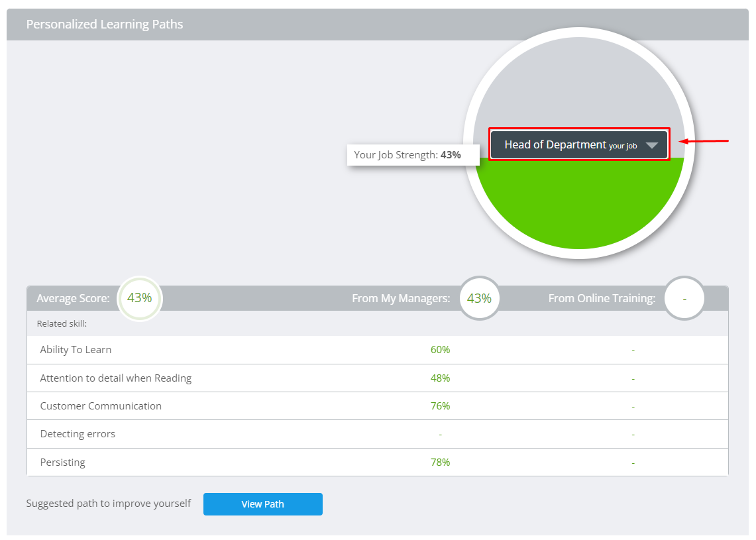Click the dropdown arrow beside your job
The width and height of the screenshot is (756, 540).
tap(652, 146)
